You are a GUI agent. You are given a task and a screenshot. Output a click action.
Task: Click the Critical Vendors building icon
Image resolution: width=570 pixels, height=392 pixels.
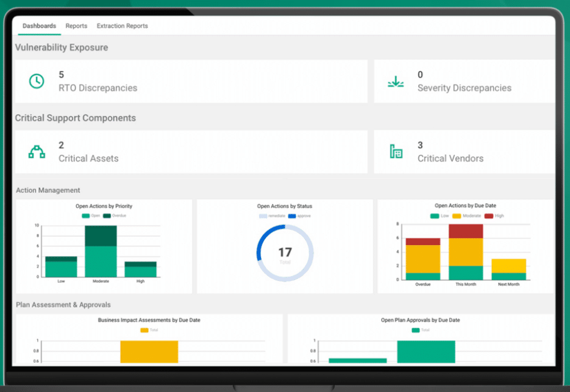[398, 151]
